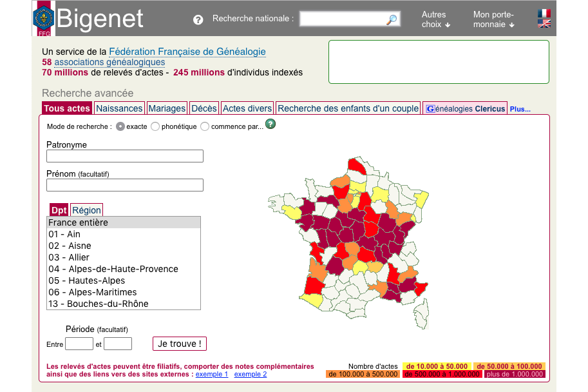Select 06 - Alpes-Maritimes in the list
The width and height of the screenshot is (588, 392).
pos(124,293)
